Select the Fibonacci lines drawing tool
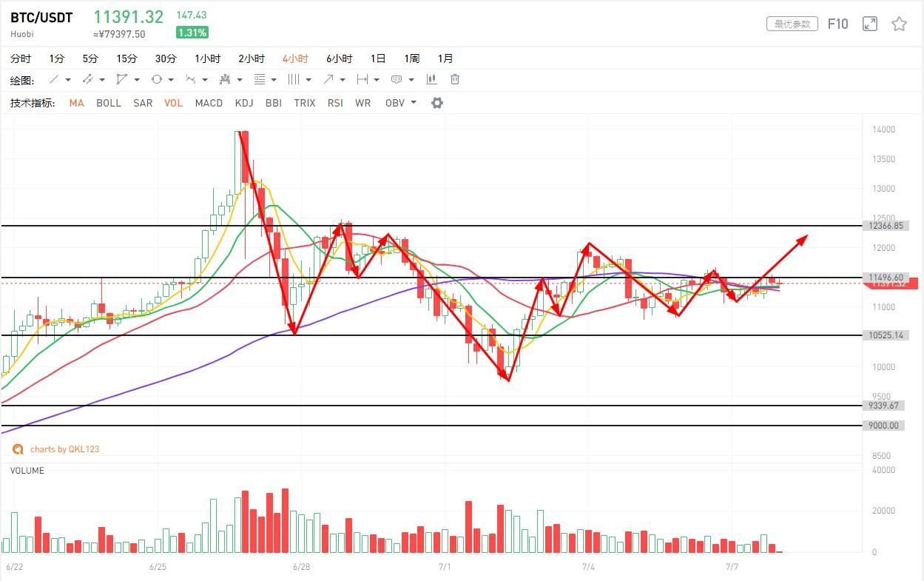924x581 pixels. tap(260, 79)
